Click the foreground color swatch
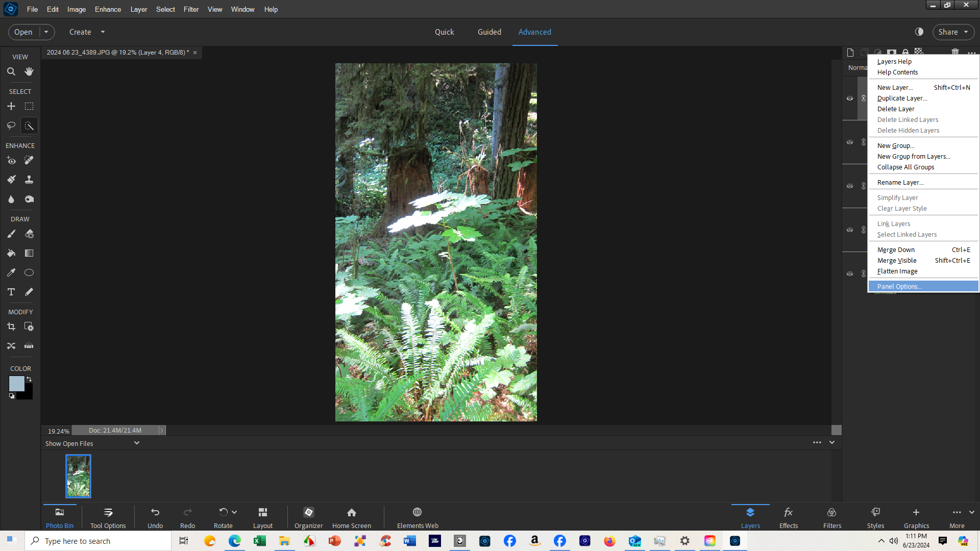 16,384
